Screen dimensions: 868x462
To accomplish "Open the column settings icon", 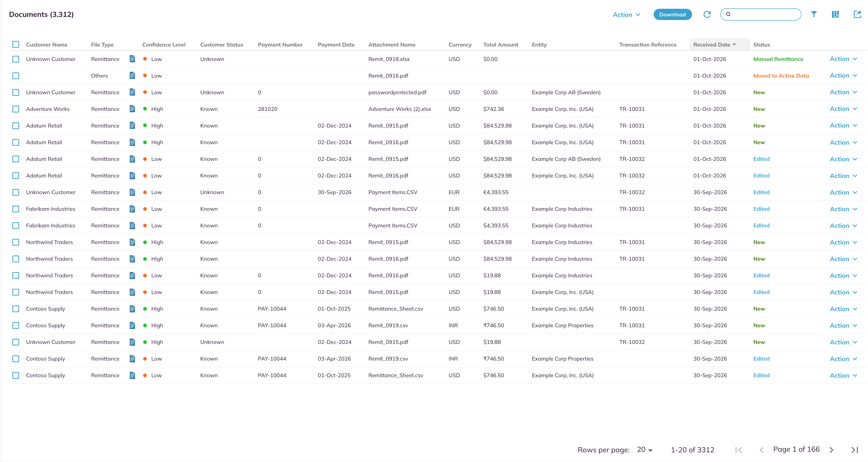I will pyautogui.click(x=835, y=14).
